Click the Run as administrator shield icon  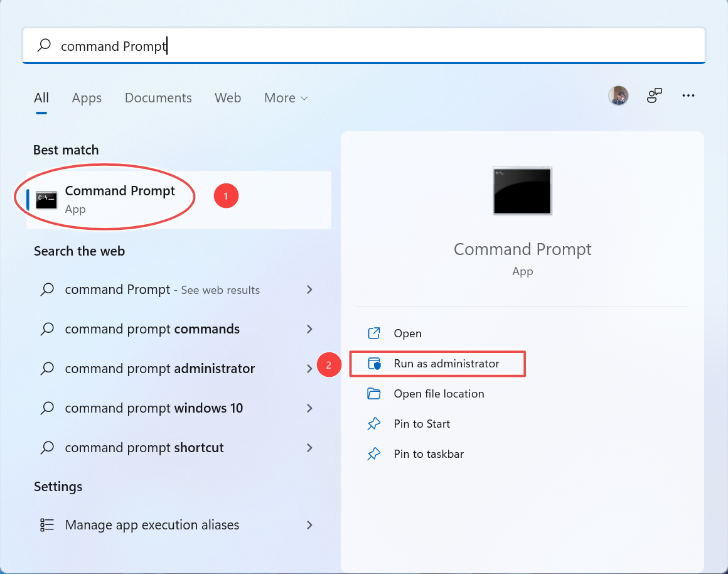374,364
